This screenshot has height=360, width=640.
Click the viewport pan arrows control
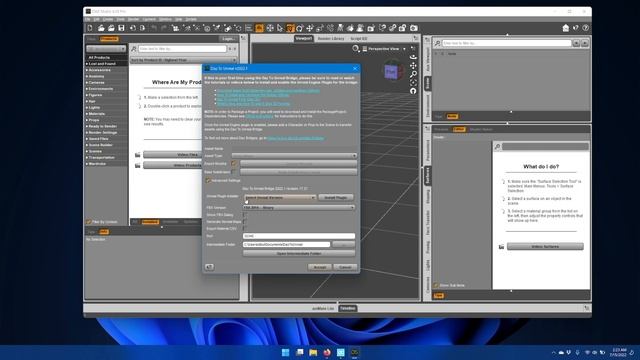tap(413, 65)
